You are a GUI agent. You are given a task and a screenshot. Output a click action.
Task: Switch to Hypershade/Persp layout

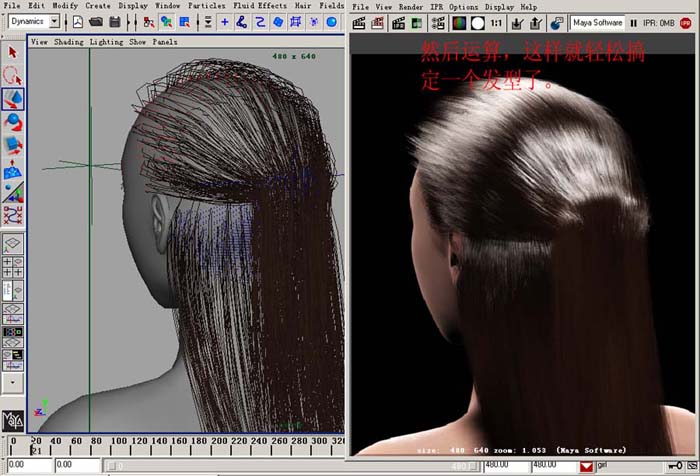point(12,337)
